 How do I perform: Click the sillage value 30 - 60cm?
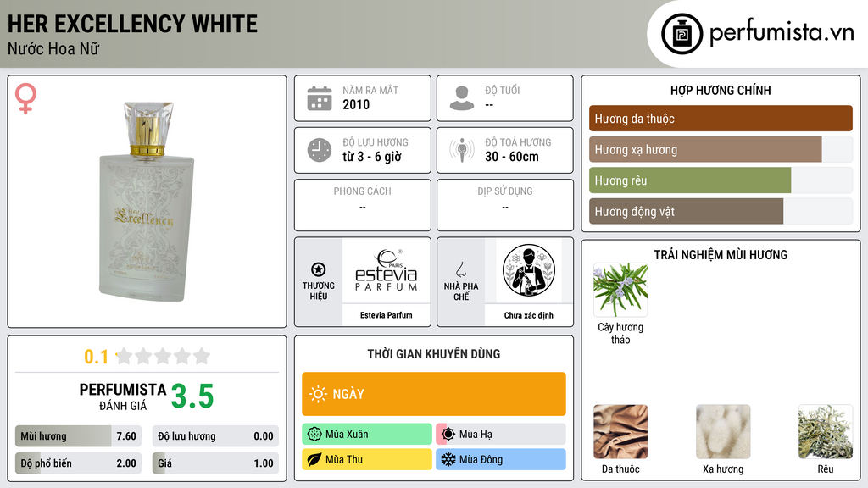tap(511, 157)
